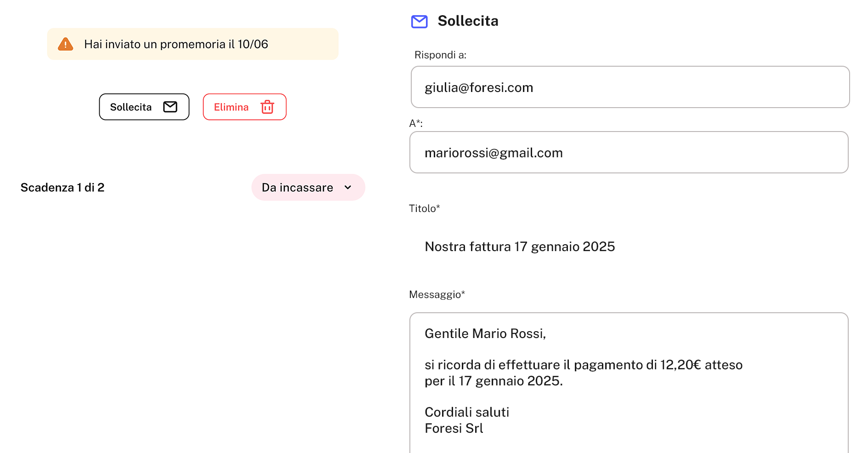Click the Sollecita button label

tap(131, 107)
